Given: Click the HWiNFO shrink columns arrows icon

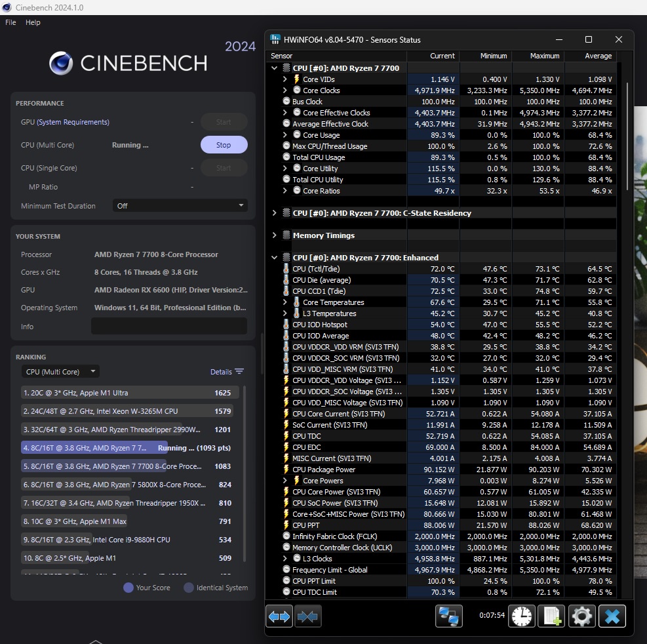Looking at the screenshot, I should tap(307, 616).
